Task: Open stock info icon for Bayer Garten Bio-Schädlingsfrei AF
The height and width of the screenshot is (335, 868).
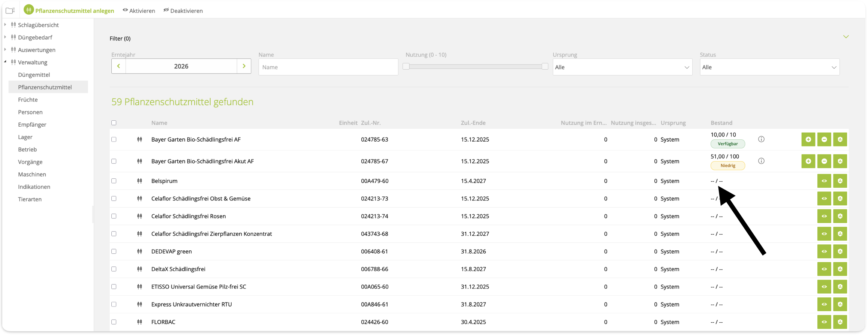Action: click(761, 139)
